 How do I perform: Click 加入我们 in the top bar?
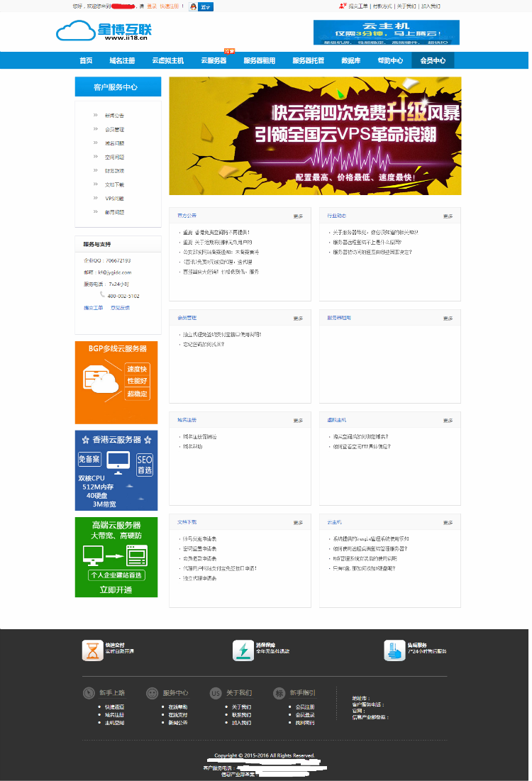tap(431, 6)
